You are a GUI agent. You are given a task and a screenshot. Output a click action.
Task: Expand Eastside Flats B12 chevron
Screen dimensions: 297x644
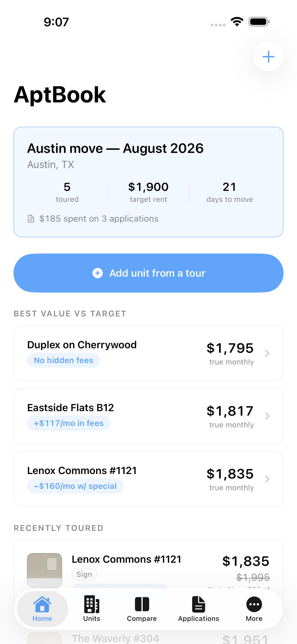pos(267,416)
